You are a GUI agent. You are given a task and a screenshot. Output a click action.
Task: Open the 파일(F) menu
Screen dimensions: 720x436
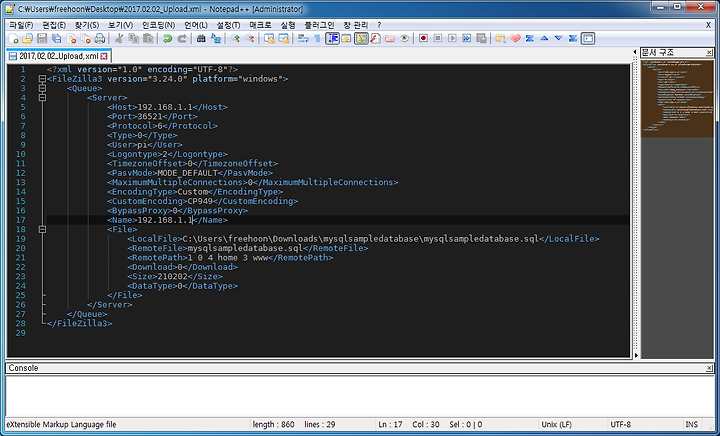21,25
